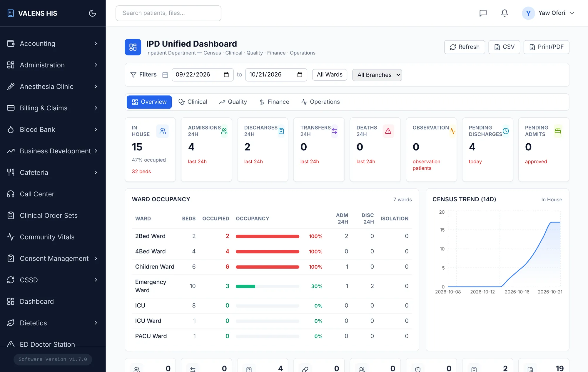Click the Pending Admits bed icon
The image size is (588, 372).
[x=558, y=131]
